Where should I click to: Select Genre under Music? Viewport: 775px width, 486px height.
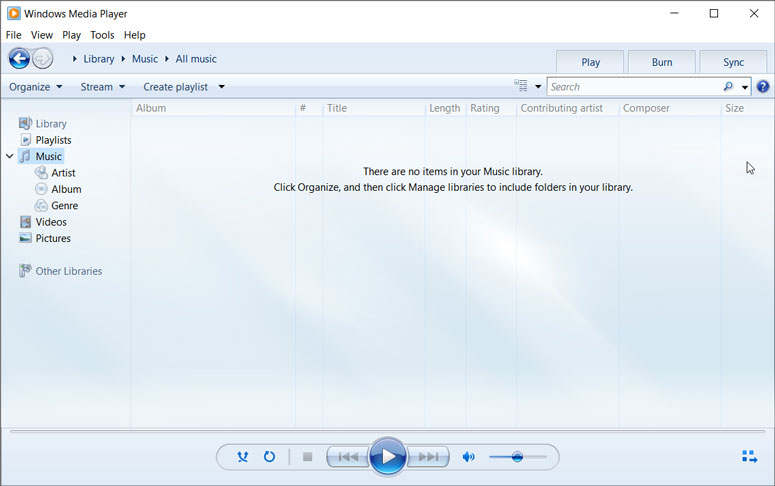click(x=56, y=205)
